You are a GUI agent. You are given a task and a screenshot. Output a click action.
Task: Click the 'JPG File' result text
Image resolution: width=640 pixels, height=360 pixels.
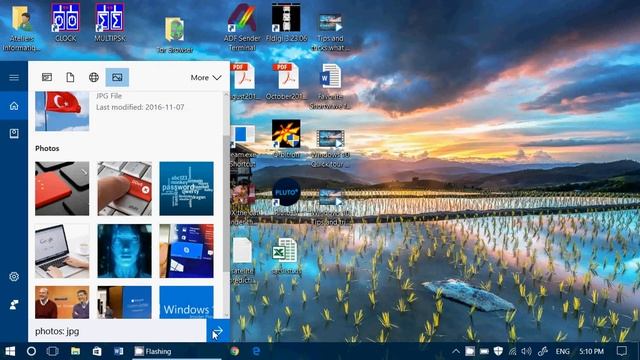click(109, 96)
